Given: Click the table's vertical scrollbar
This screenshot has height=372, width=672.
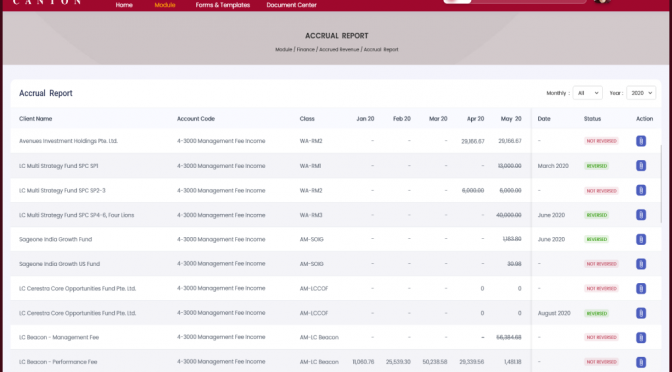Looking at the screenshot, I should 661,184.
